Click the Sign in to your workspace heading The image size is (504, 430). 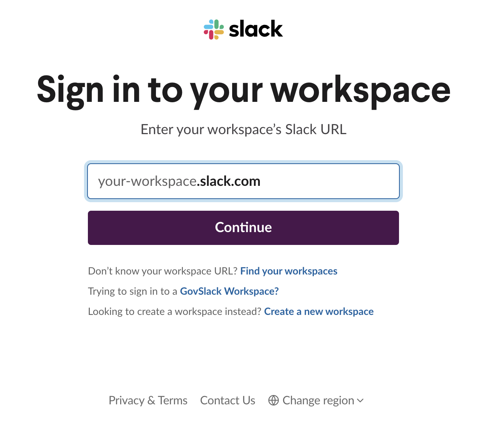243,90
